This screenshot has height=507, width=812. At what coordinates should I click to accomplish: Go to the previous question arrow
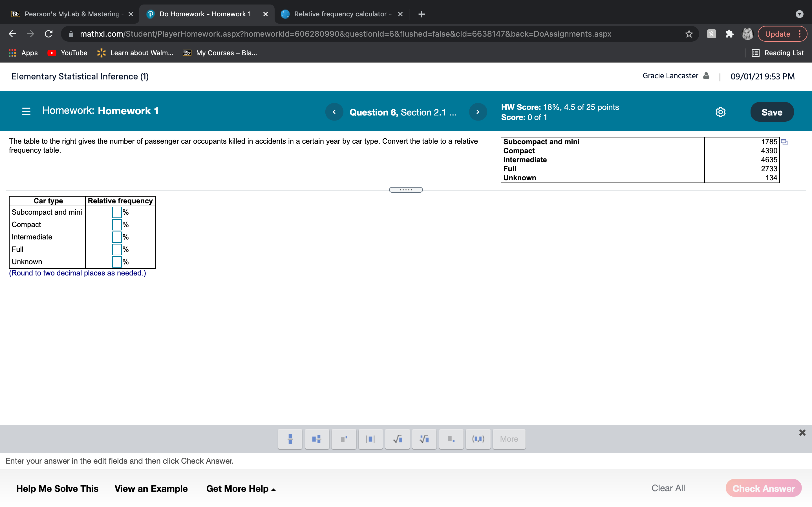click(x=334, y=112)
